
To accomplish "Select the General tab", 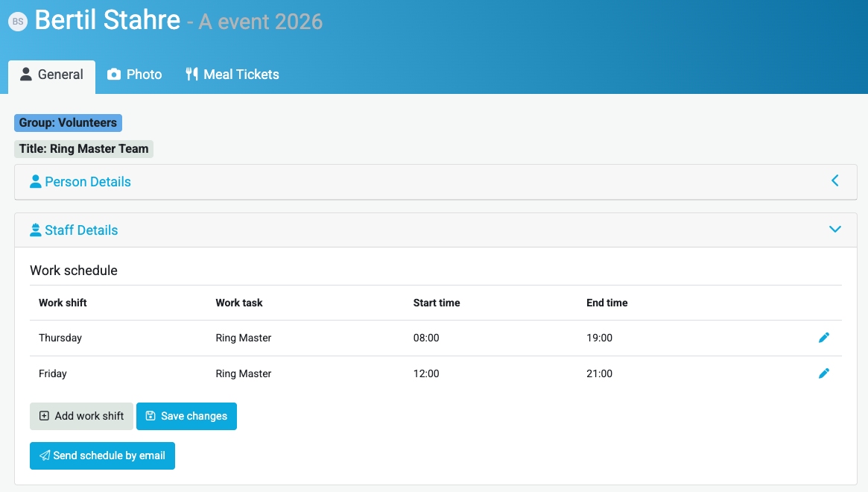I will (51, 75).
